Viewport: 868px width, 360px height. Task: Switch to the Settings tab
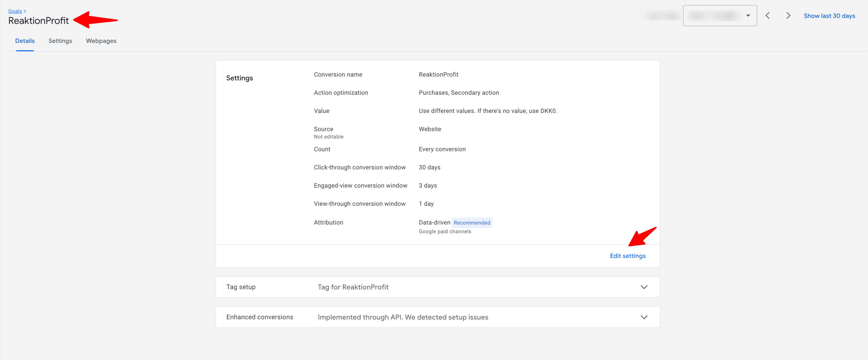(x=60, y=41)
